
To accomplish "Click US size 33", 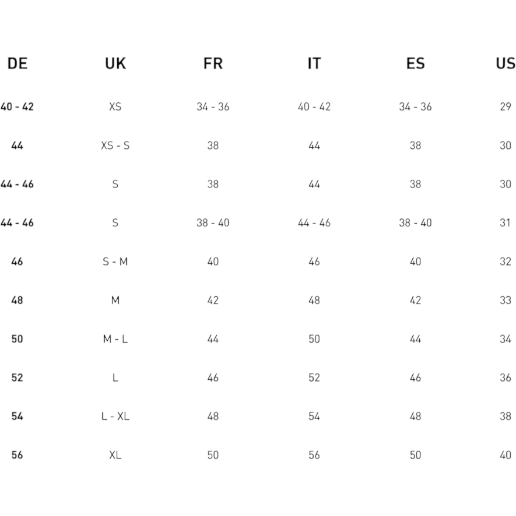I will [x=505, y=300].
